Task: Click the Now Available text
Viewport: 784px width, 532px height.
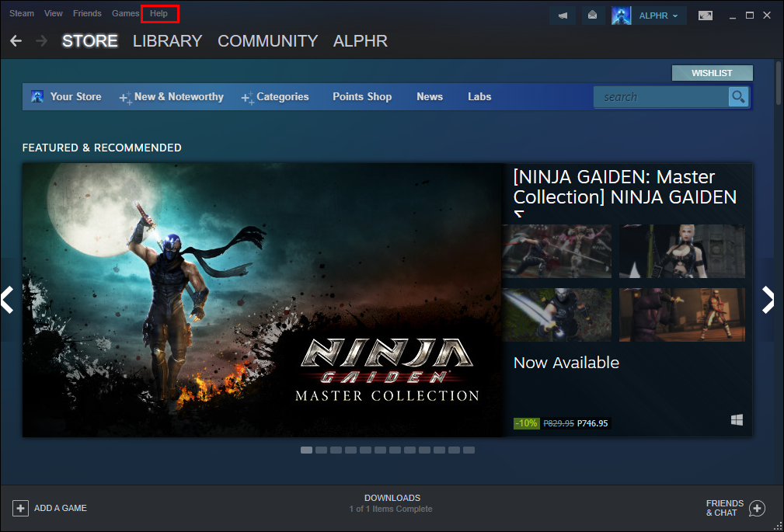Action: tap(566, 363)
